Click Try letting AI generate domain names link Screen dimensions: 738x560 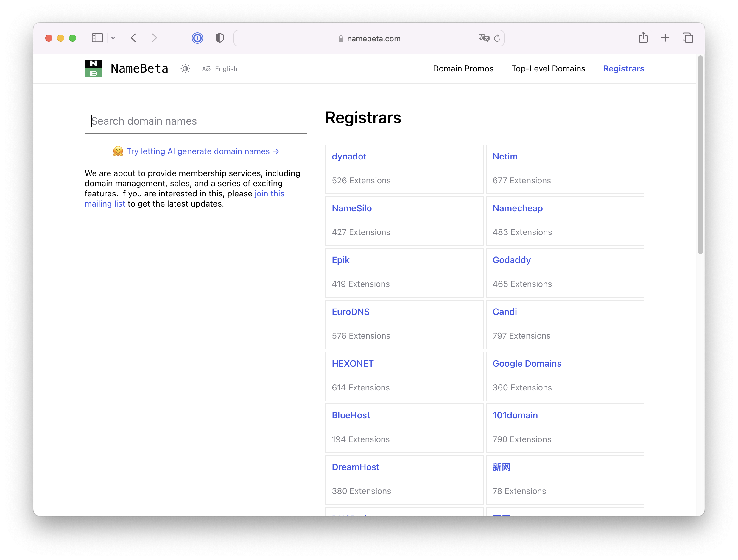[x=203, y=151]
